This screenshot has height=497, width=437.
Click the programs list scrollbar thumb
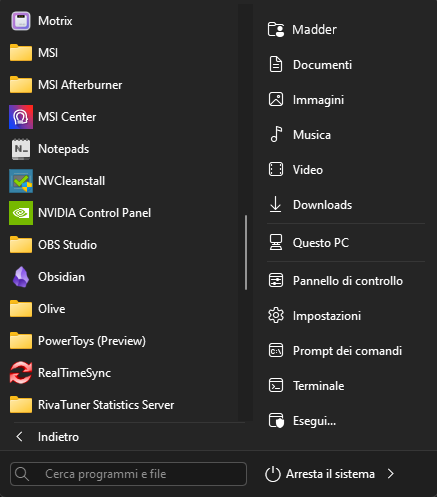pos(246,252)
